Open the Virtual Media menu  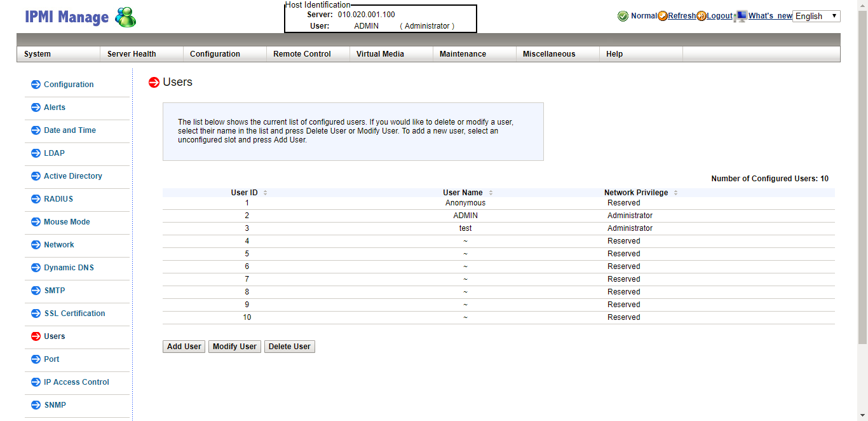tap(380, 54)
